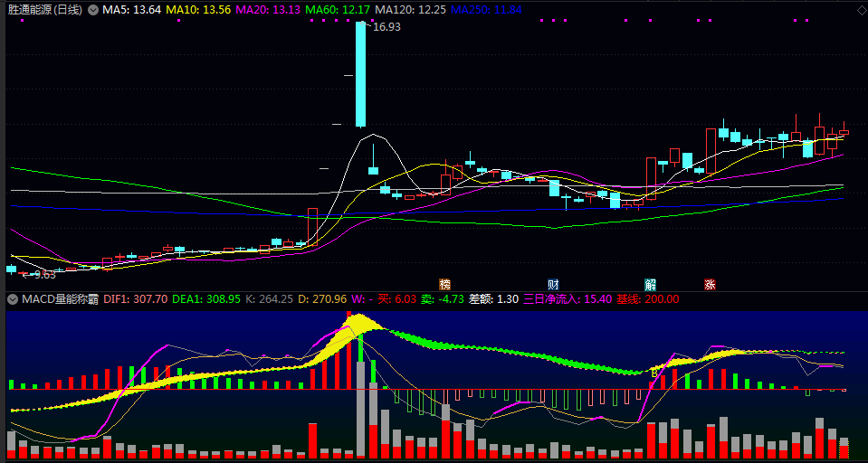Click the MA5: 13.64 label
The height and width of the screenshot is (463, 868).
132,10
